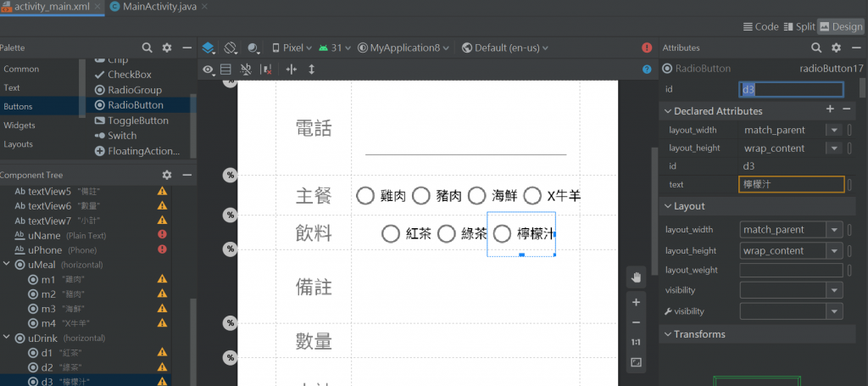Open Palette settings gear

(167, 48)
